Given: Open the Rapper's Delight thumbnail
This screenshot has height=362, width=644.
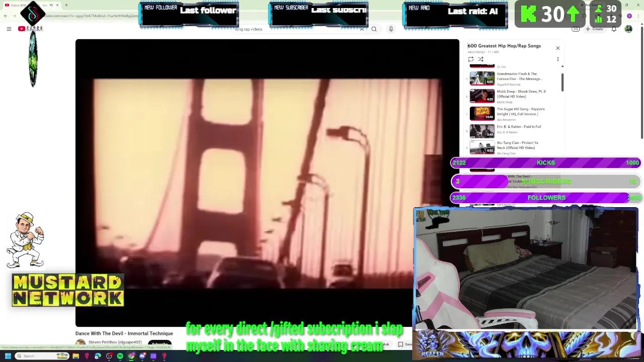Looking at the screenshot, I should tap(482, 113).
